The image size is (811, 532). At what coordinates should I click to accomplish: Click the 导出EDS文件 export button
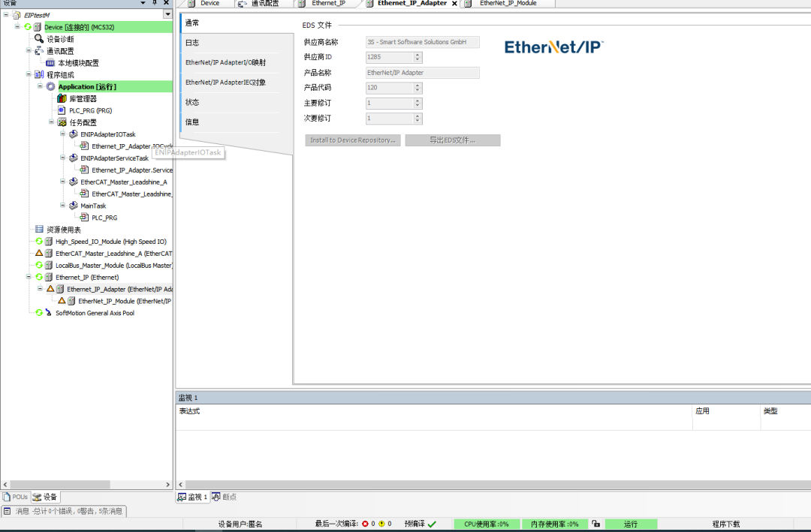pos(452,140)
